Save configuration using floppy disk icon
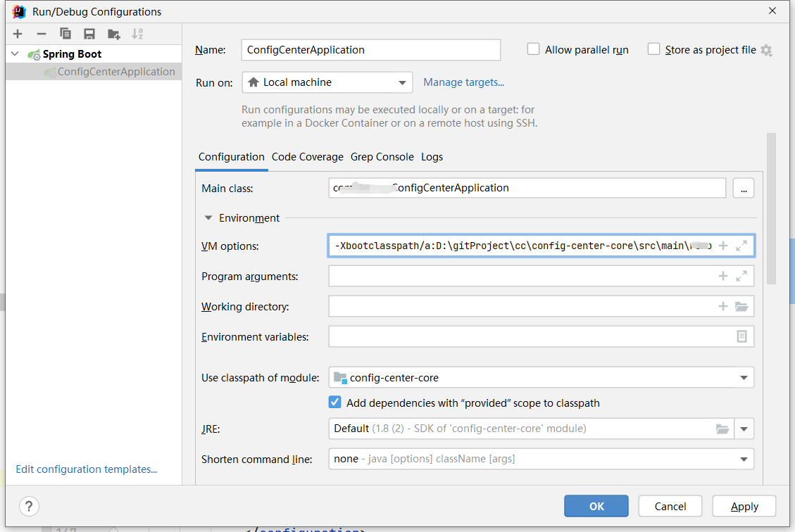The height and width of the screenshot is (532, 795). click(89, 34)
